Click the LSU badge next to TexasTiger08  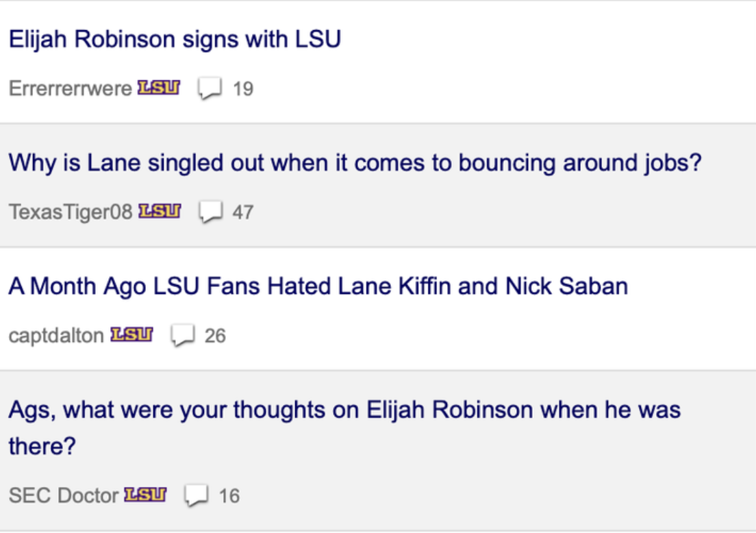point(160,211)
